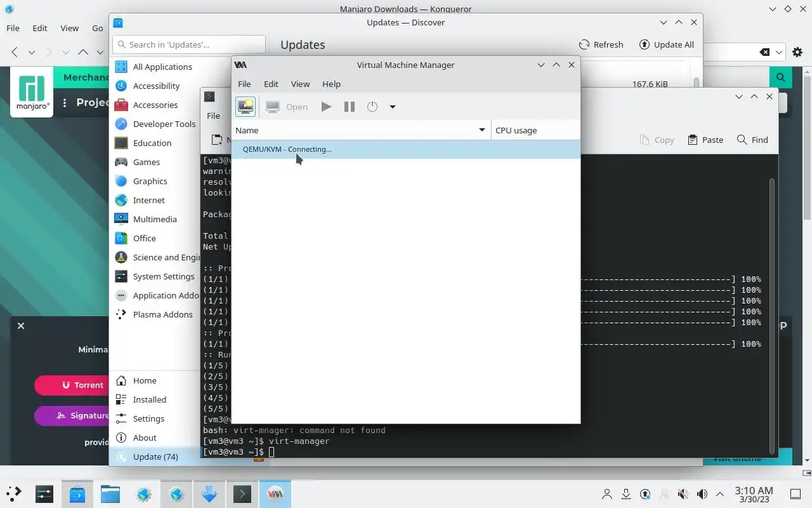The image size is (812, 508).
Task: Close the webpage panel with X
Action: [x=21, y=326]
